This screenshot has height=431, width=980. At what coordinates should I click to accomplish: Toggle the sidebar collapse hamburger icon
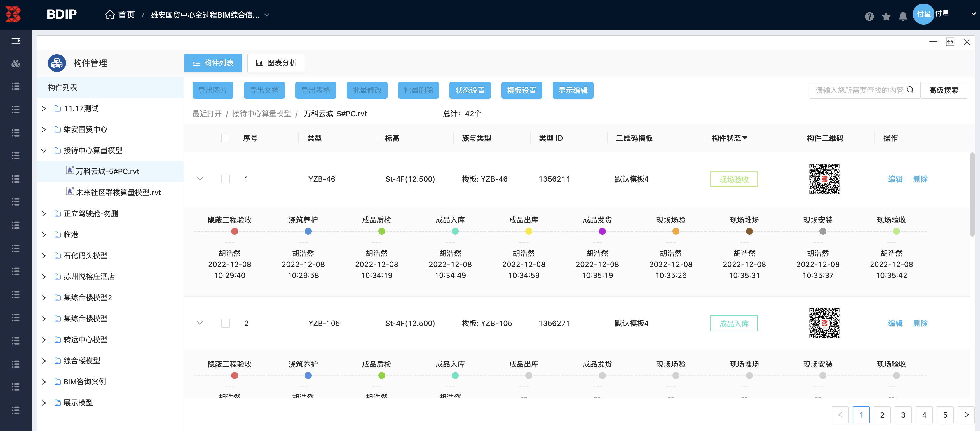[15, 41]
